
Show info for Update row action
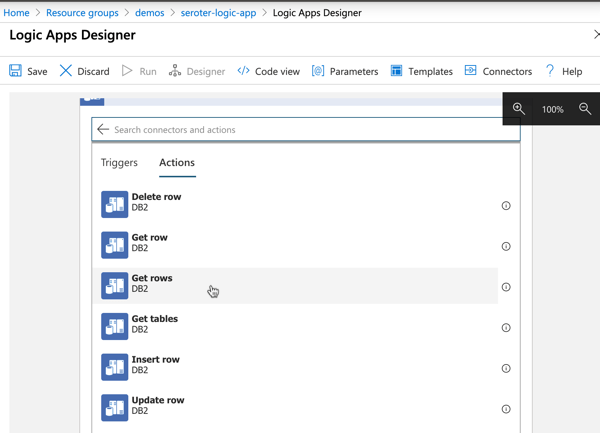(x=506, y=409)
